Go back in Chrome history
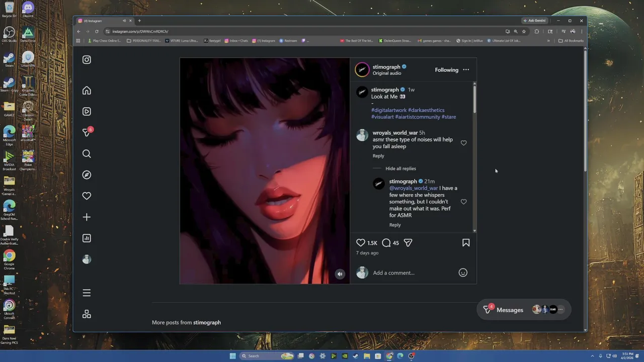This screenshot has width=644, height=362. (78, 31)
